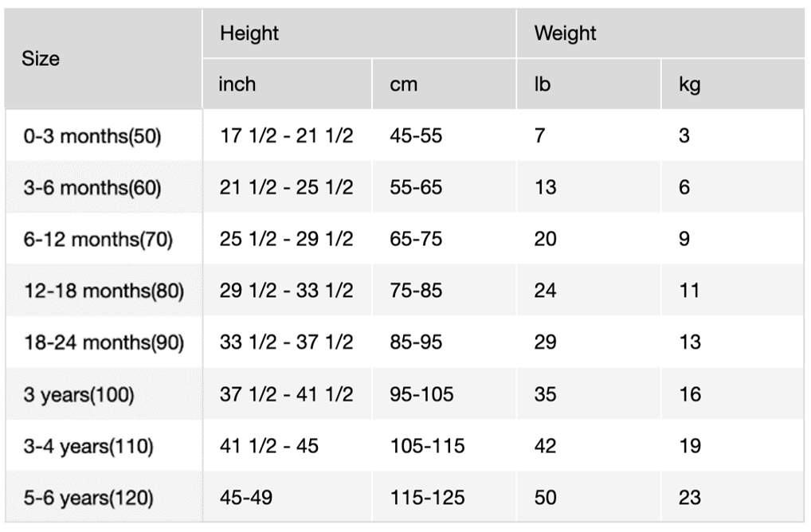
Task: Click the 45-55 cm height cell
Action: point(416,135)
